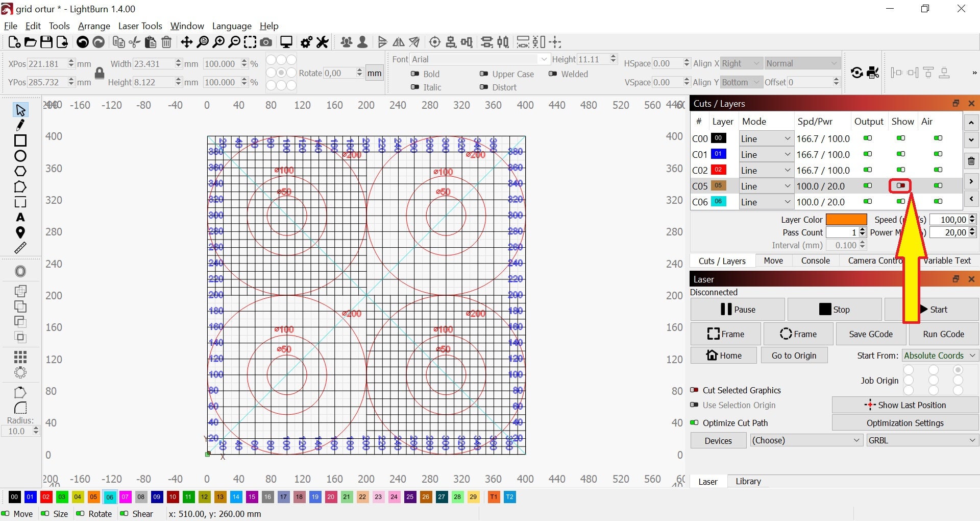Open Mode dropdown for layer C05

pyautogui.click(x=766, y=186)
